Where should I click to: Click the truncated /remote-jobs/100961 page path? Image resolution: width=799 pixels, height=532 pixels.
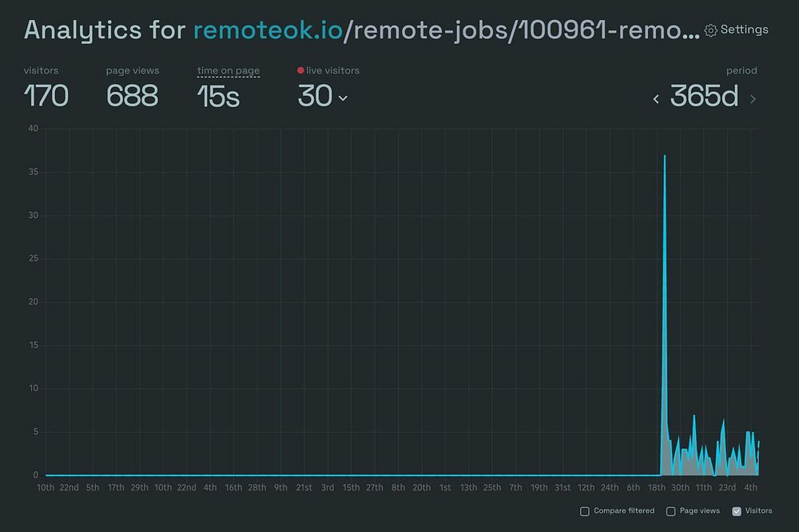(523, 30)
